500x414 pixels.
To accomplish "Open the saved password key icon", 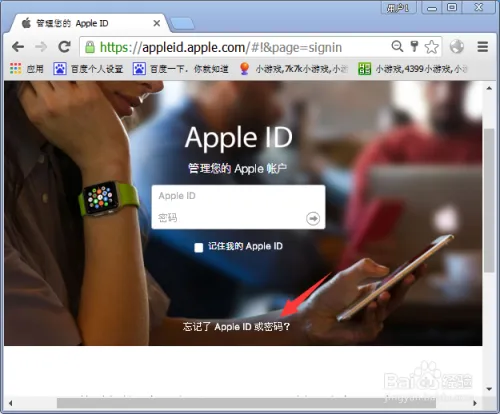I will point(414,46).
